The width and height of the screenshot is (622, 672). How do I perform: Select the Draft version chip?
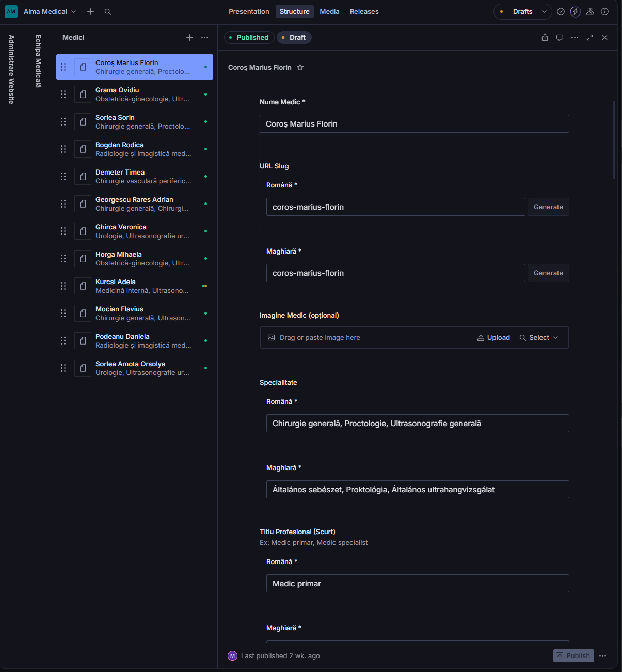(x=294, y=37)
